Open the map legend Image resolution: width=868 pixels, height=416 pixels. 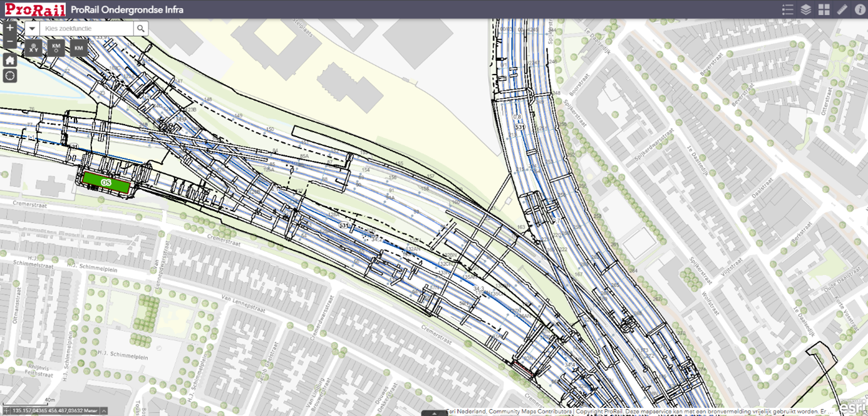tap(788, 9)
